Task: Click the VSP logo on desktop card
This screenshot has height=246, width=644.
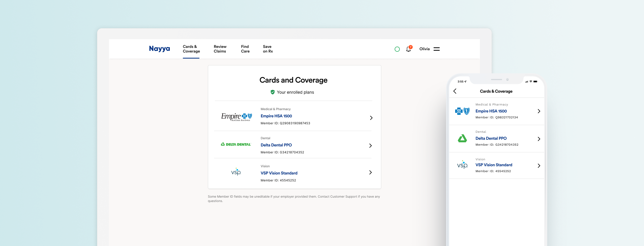Action: (x=236, y=172)
